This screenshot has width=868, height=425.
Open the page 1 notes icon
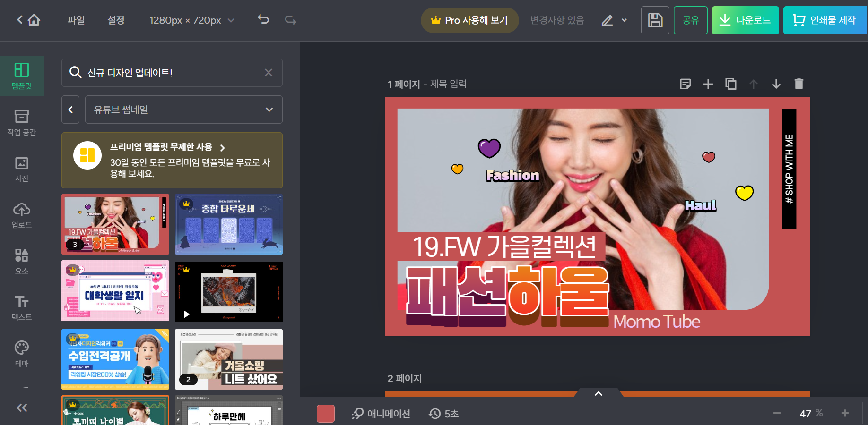pyautogui.click(x=686, y=84)
